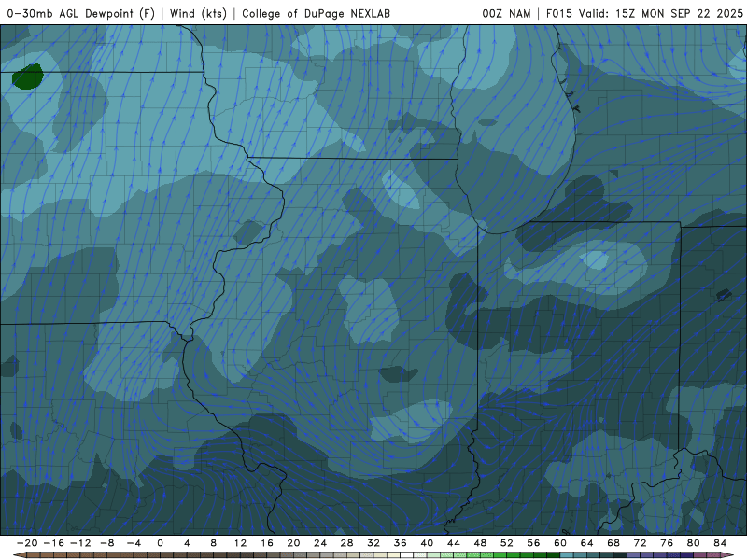The image size is (747, 560).
Task: Click the 52 value on the color scale
Action: (x=507, y=543)
